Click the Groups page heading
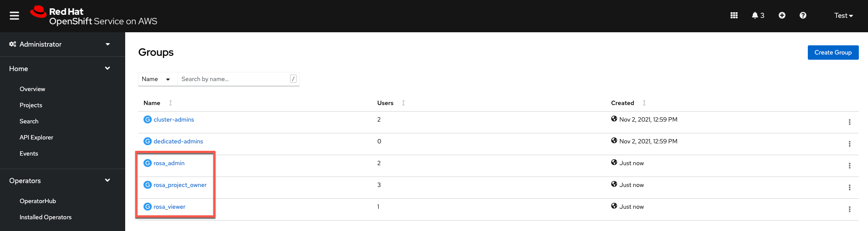 point(156,52)
